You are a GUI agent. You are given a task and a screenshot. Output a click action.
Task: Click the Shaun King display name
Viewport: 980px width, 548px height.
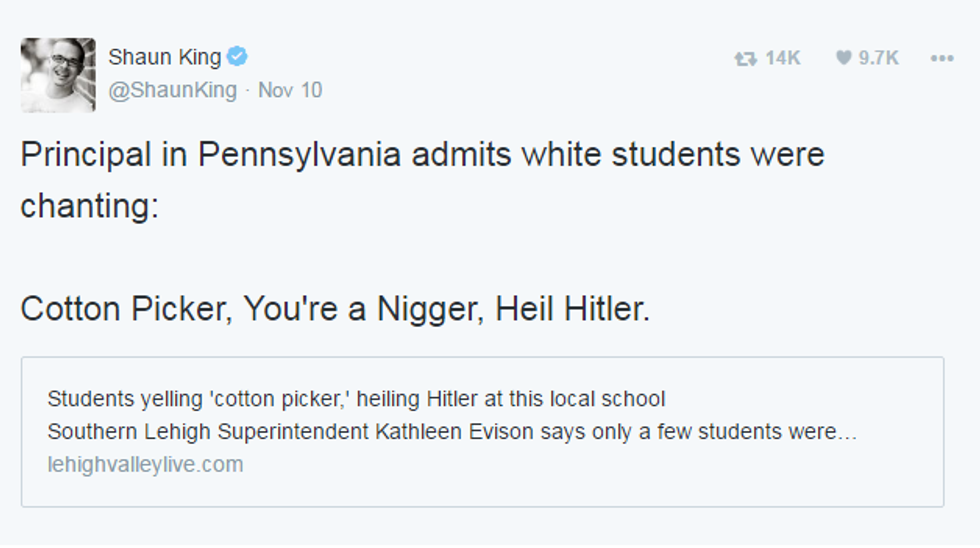coord(164,58)
